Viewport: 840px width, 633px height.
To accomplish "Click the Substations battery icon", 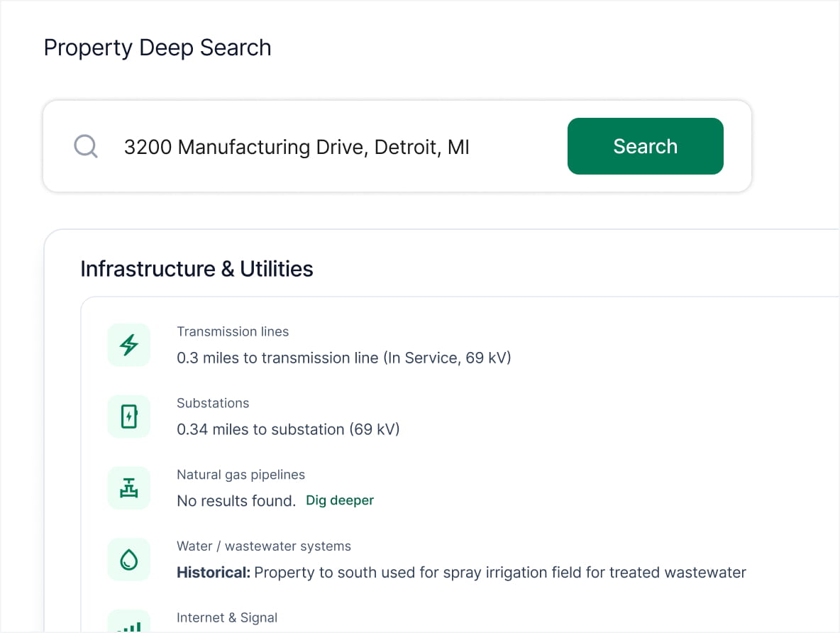I will [129, 417].
